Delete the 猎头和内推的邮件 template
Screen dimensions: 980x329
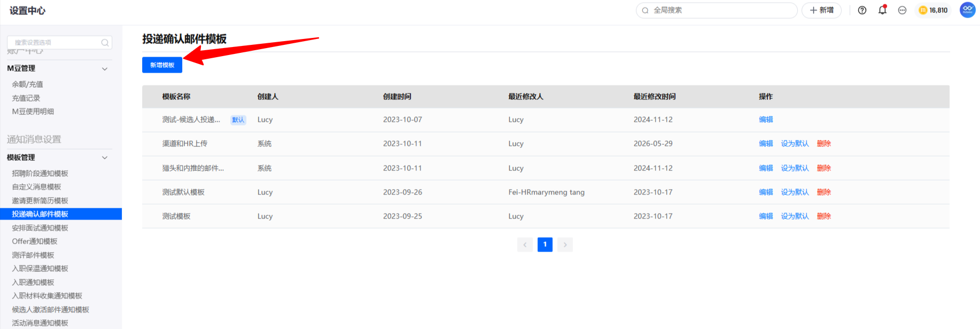823,168
